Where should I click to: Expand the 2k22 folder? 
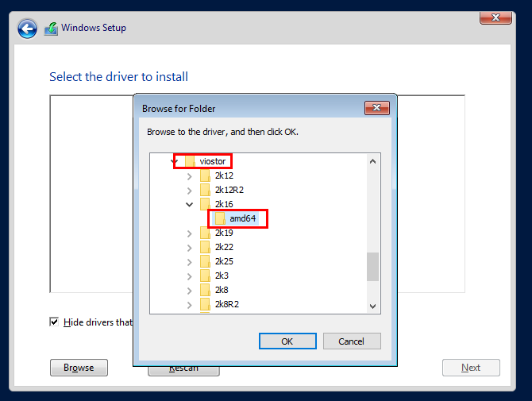tap(189, 248)
